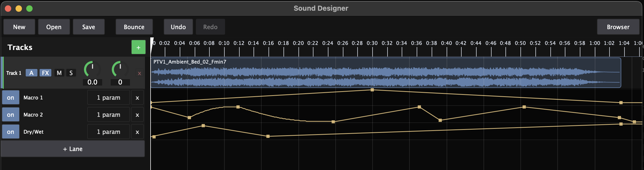Click the green zoom window button
Image resolution: width=644 pixels, height=170 pixels.
coord(29,9)
